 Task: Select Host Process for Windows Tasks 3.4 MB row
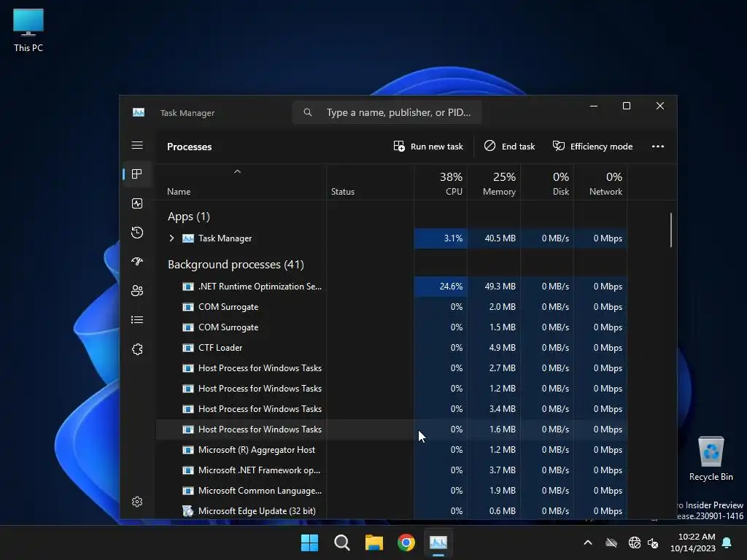tap(391, 409)
